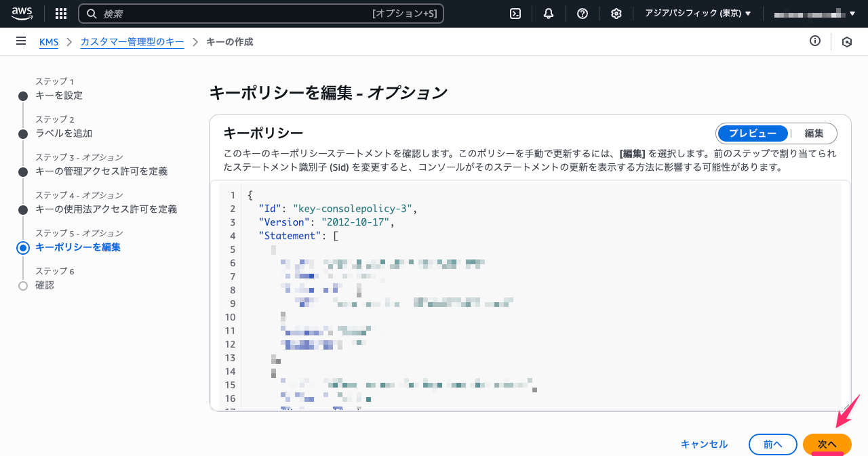Open the hexagon tools icon at top right
The width and height of the screenshot is (868, 456).
847,42
